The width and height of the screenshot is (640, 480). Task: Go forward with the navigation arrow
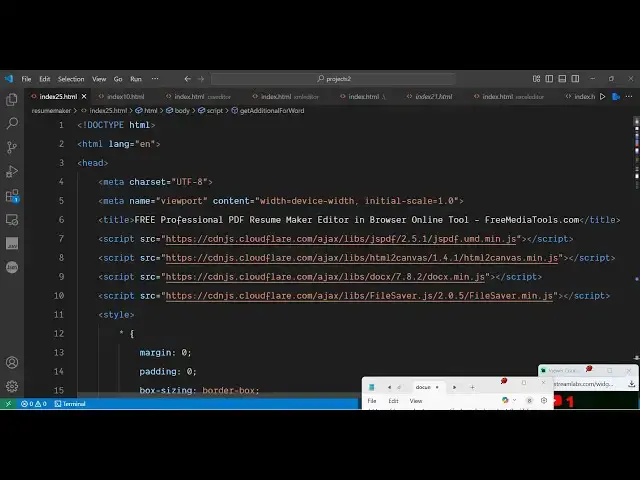201,79
